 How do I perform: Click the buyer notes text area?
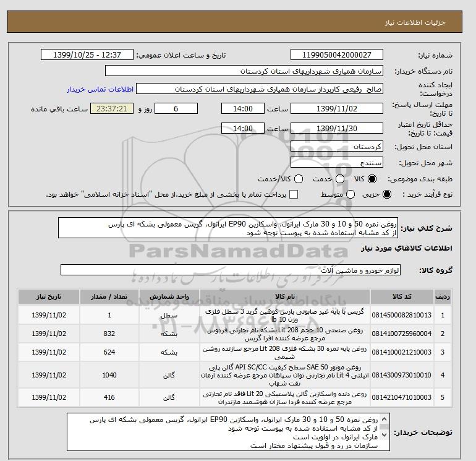[x=228, y=432]
